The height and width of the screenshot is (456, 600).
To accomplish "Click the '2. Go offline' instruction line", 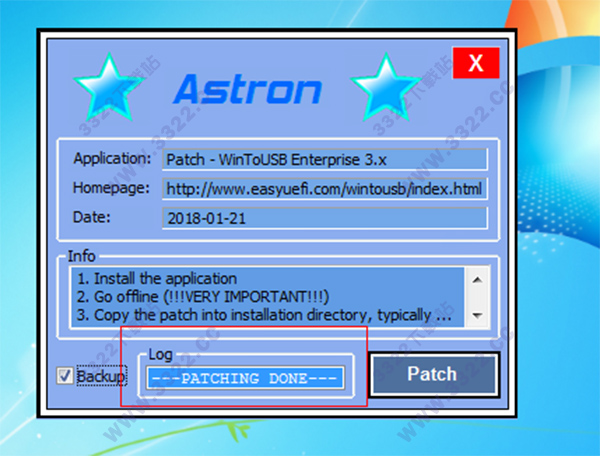I will click(203, 297).
